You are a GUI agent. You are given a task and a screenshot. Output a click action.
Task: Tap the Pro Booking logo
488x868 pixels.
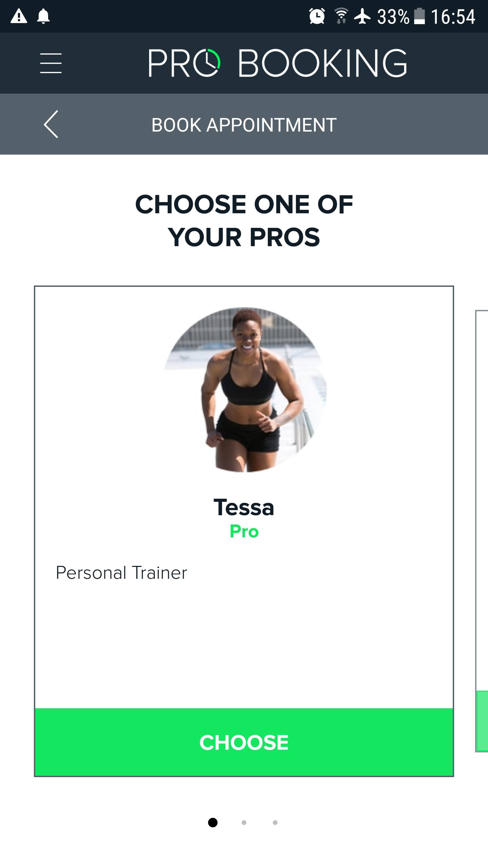pyautogui.click(x=277, y=63)
